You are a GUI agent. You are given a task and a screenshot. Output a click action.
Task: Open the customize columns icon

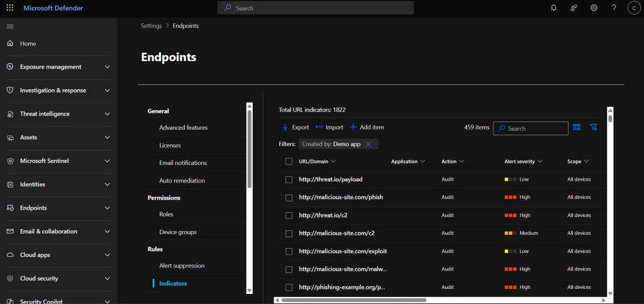tap(577, 127)
